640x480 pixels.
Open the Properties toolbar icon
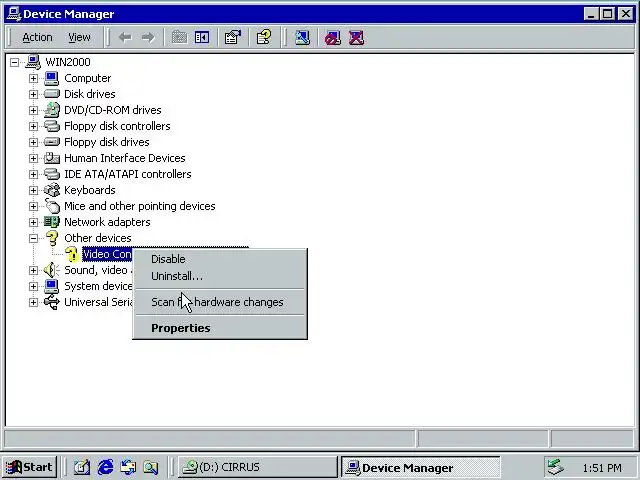pos(233,38)
